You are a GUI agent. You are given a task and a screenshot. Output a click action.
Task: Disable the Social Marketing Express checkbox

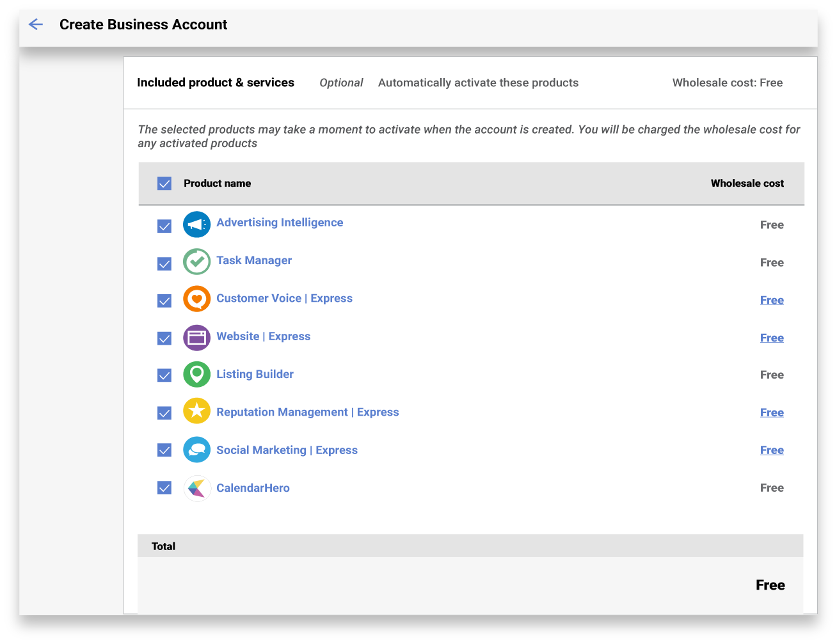tap(164, 450)
